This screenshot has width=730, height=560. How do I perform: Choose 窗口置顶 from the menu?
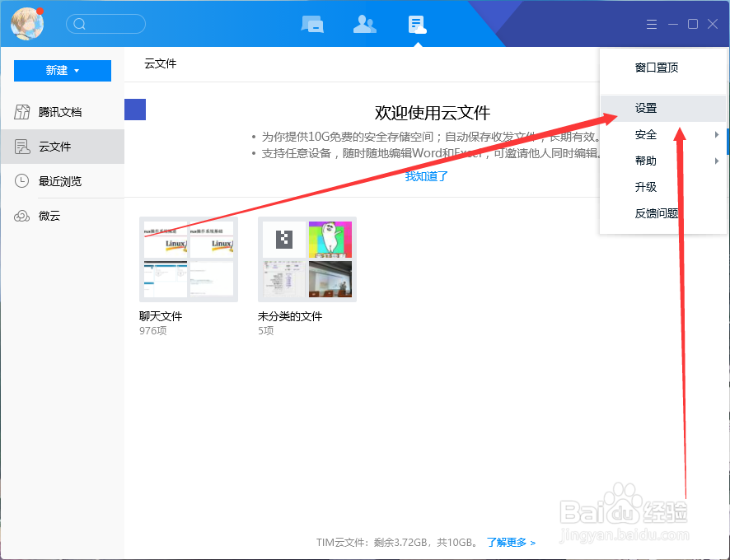click(663, 68)
